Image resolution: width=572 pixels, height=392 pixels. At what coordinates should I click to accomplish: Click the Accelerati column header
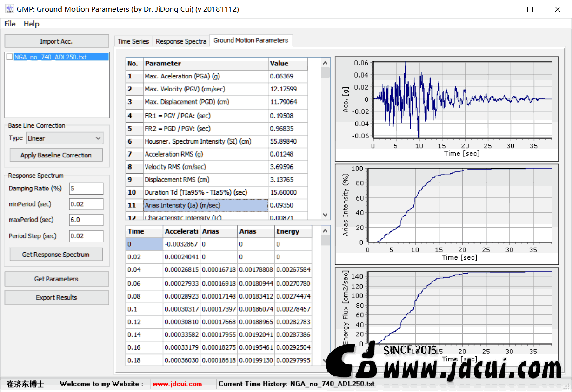[x=182, y=231]
